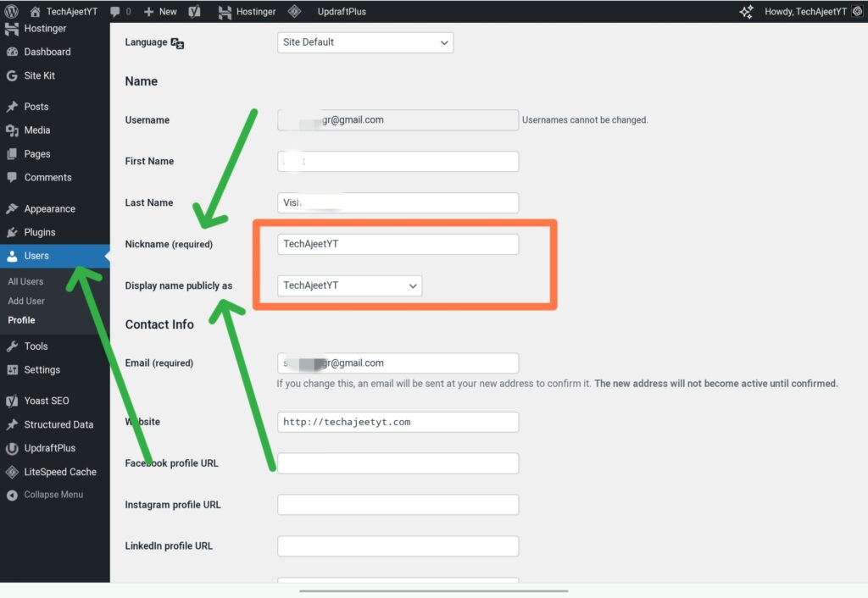Image resolution: width=868 pixels, height=598 pixels.
Task: Open Site Kit from the sidebar
Action: tap(39, 75)
